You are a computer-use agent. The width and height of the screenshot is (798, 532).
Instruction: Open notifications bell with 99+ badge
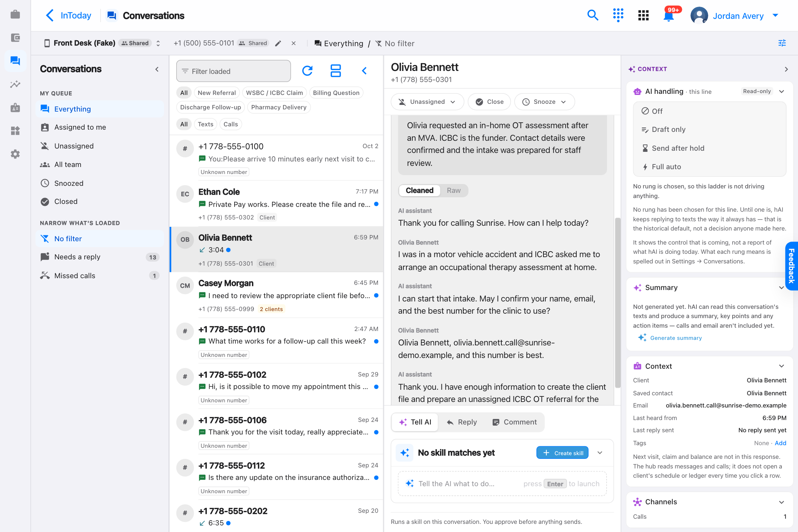(669, 15)
